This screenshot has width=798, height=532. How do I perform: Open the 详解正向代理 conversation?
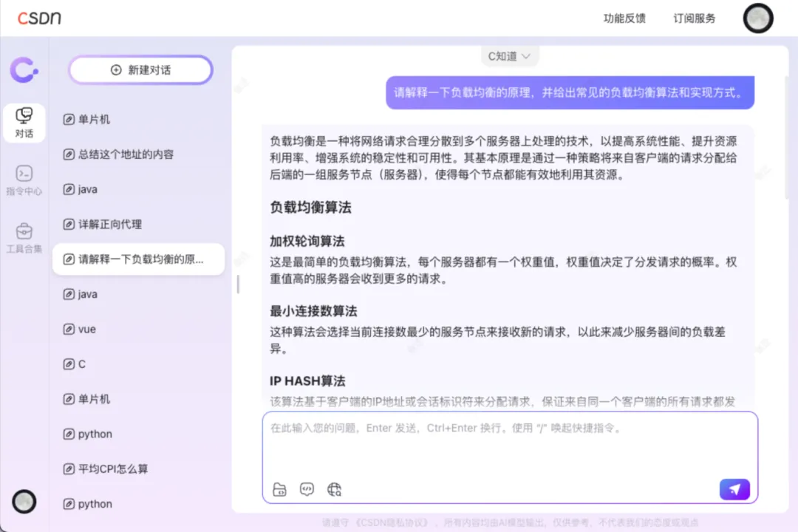pyautogui.click(x=138, y=225)
